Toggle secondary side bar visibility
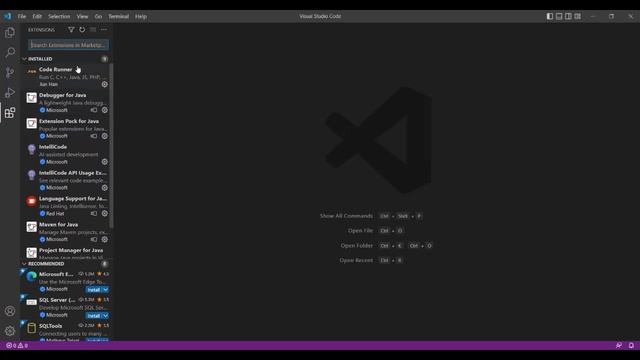 coord(568,16)
